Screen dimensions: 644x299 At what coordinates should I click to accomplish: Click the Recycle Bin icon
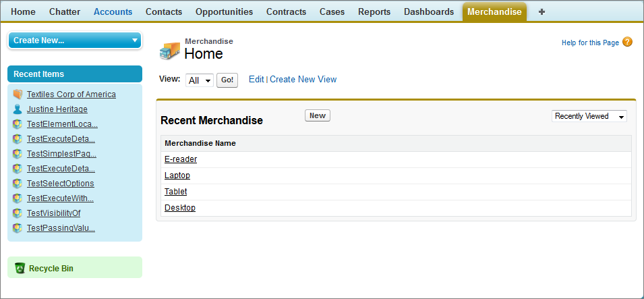click(20, 268)
